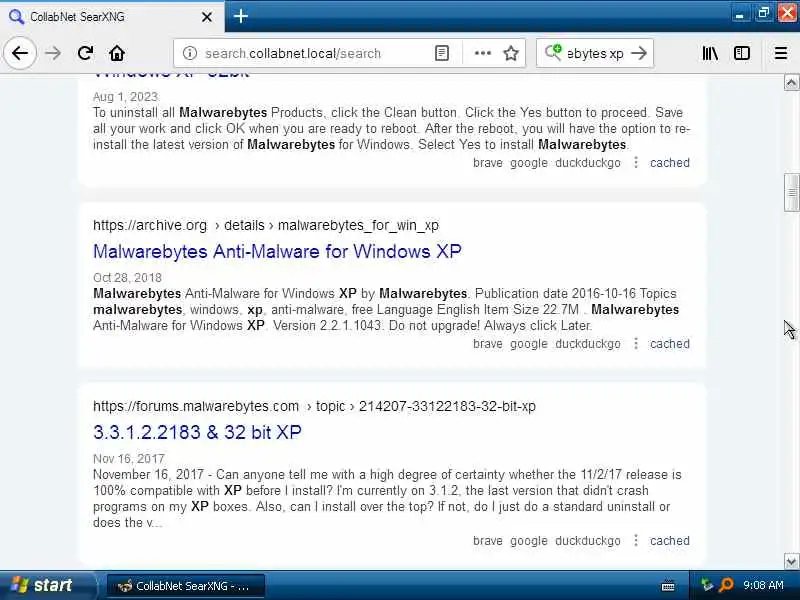Image resolution: width=800 pixels, height=600 pixels.
Task: Show site information icon in address bar
Action: (x=190, y=53)
